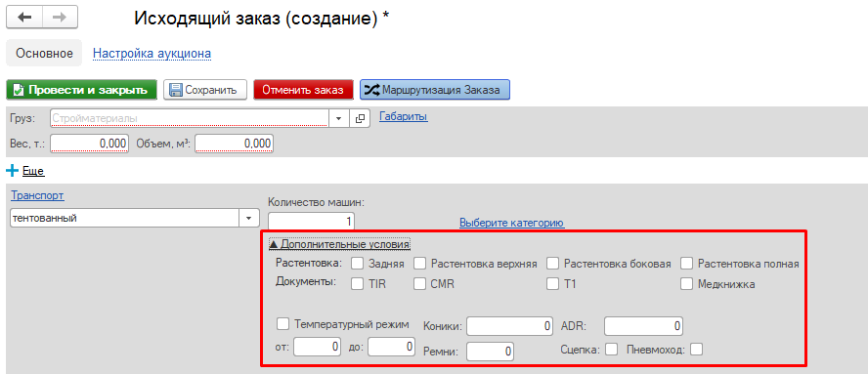
Task: Check the Пневмоход box
Action: (696, 350)
